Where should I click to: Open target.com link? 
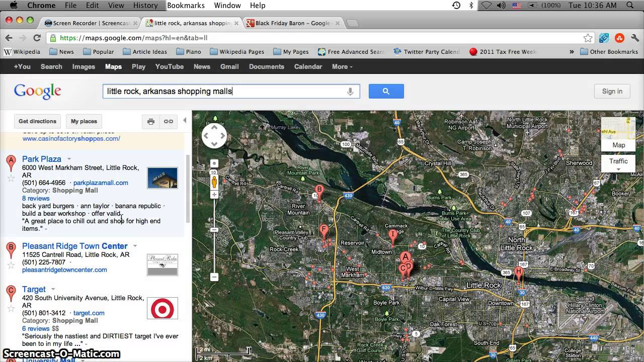click(x=89, y=313)
